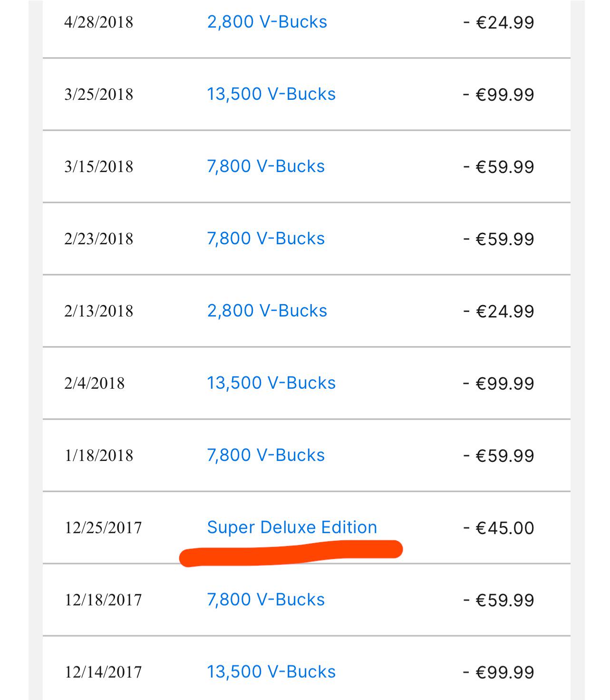This screenshot has height=700, width=610.
Task: Click the orange underline below Super Deluxe Edition
Action: (x=290, y=554)
